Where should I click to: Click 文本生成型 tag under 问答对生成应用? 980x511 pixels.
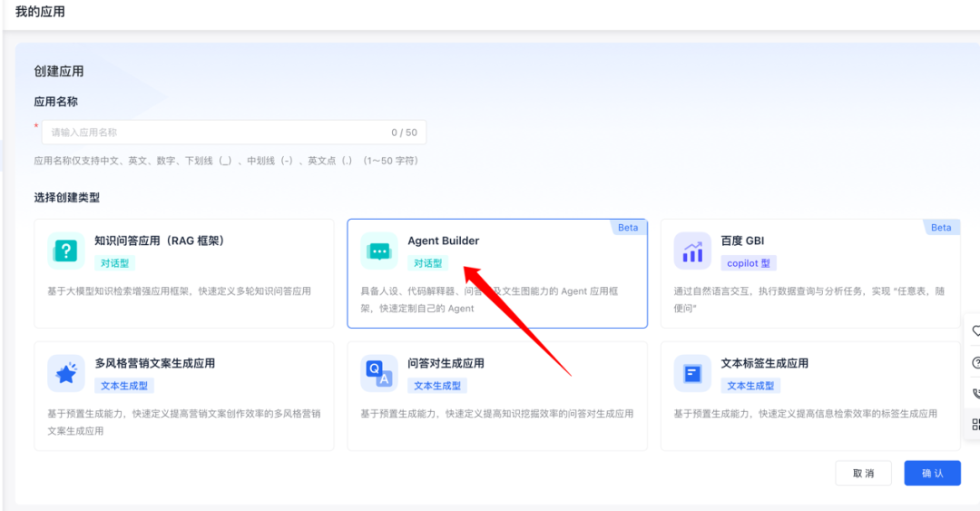point(436,386)
